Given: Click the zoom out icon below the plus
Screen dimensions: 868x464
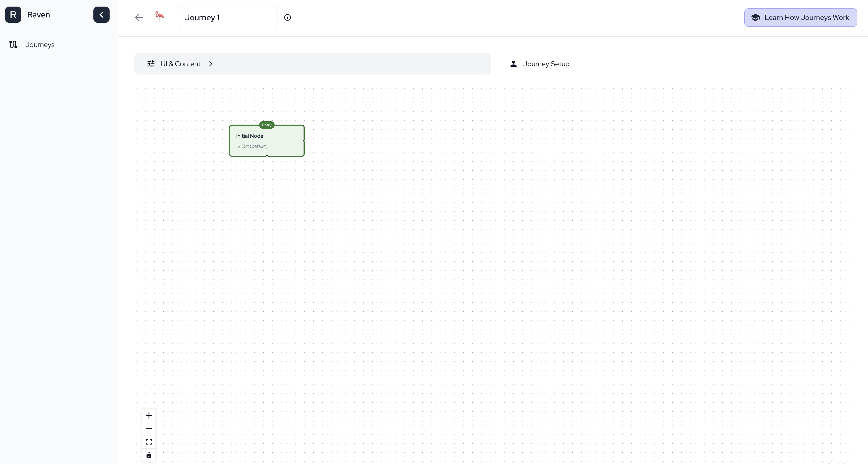Looking at the screenshot, I should (x=149, y=429).
